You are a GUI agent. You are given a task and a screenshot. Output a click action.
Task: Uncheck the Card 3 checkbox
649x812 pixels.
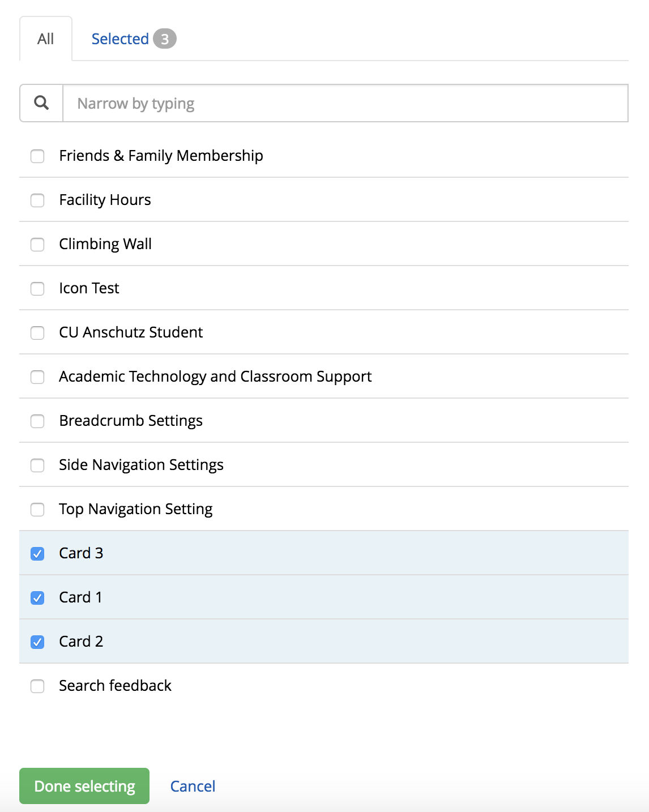point(37,554)
